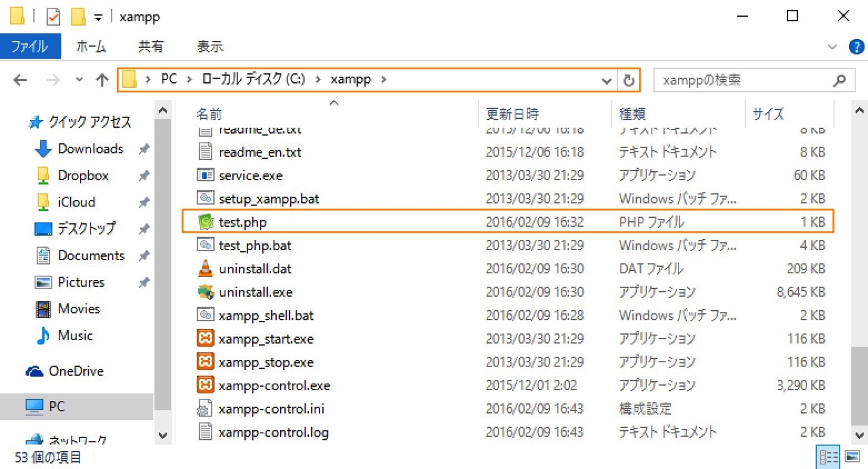Select the service.exe file icon

[x=205, y=175]
